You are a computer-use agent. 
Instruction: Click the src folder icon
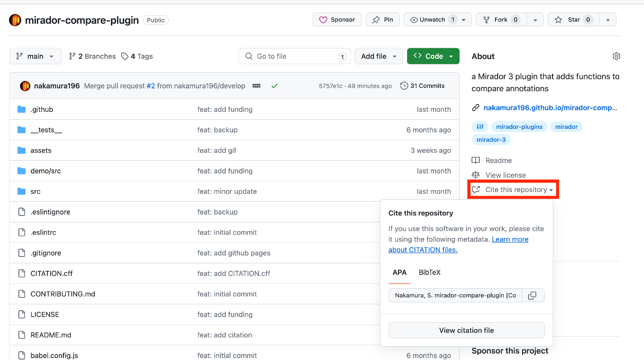pyautogui.click(x=21, y=192)
